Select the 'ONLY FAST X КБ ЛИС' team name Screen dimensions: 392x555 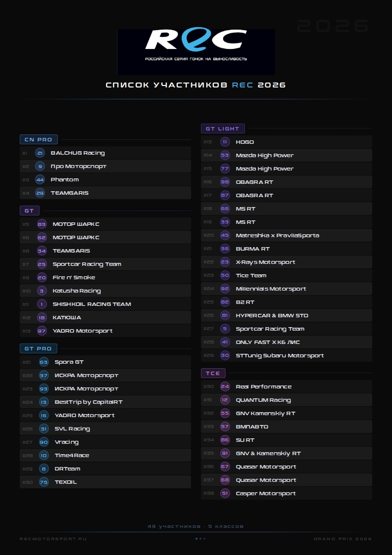(x=268, y=342)
